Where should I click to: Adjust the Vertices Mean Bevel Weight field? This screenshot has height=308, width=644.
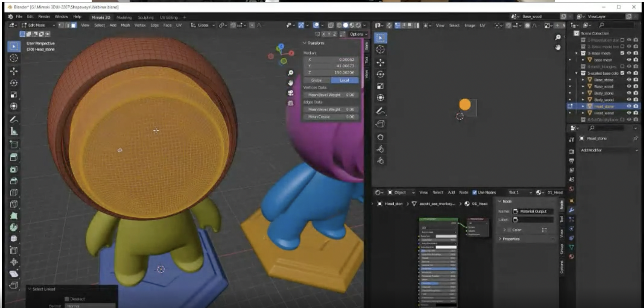click(x=331, y=95)
